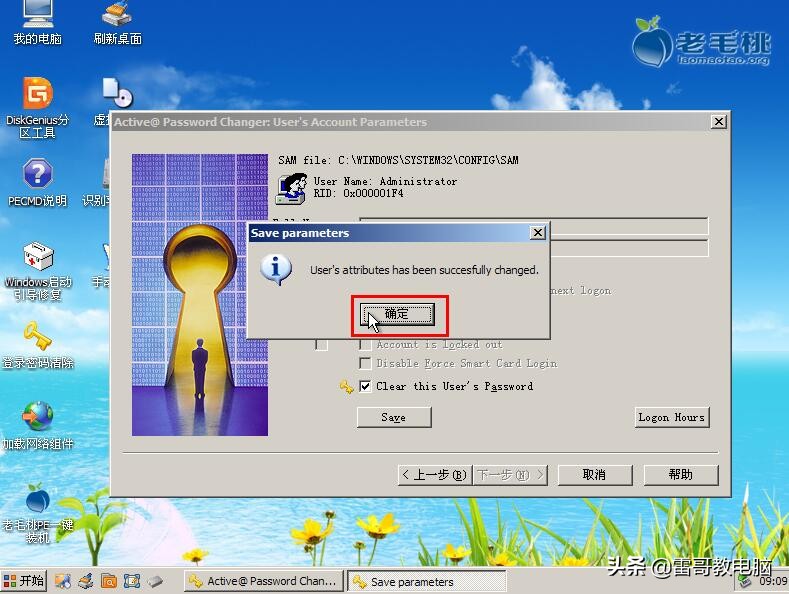
Task: Switch to the Save parameters taskbar item
Action: click(427, 582)
